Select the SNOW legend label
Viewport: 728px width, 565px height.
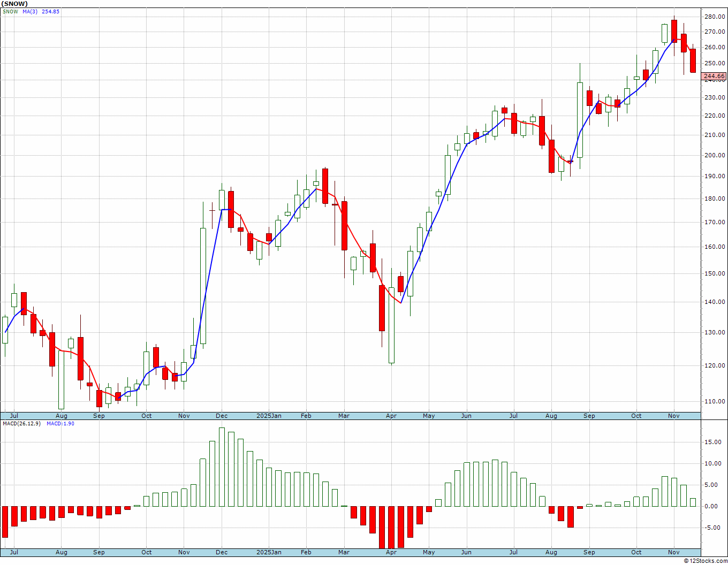tap(10, 11)
